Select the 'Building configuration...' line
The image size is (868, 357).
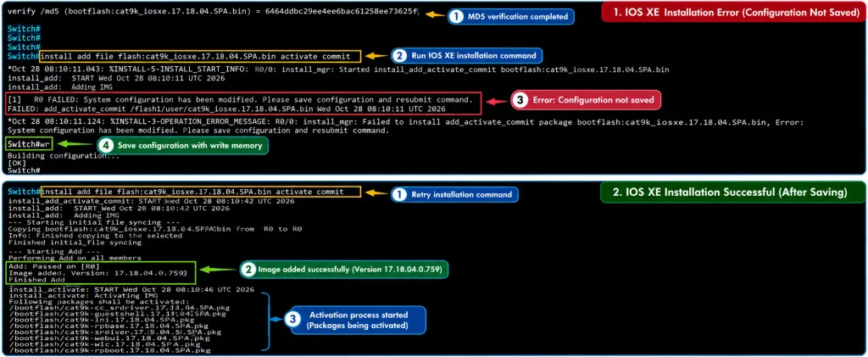click(63, 156)
